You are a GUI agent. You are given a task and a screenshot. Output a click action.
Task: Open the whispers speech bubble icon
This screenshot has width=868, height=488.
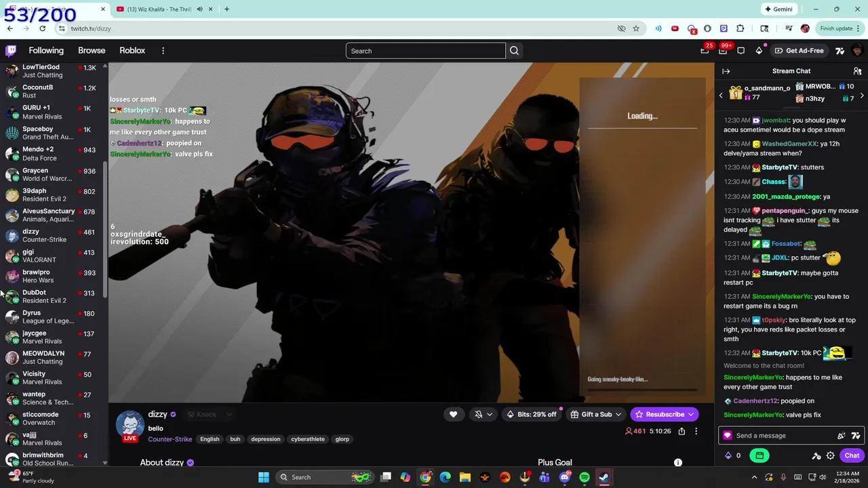pos(741,51)
